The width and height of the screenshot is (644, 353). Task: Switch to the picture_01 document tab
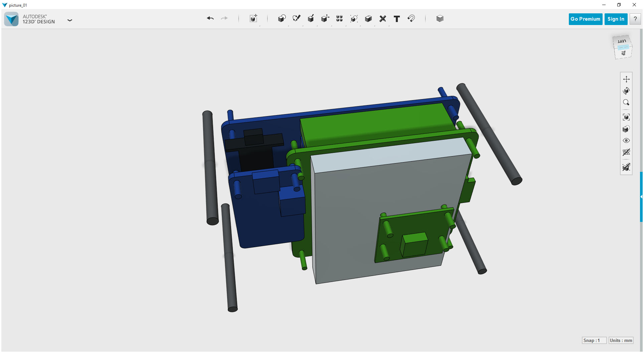click(18, 5)
